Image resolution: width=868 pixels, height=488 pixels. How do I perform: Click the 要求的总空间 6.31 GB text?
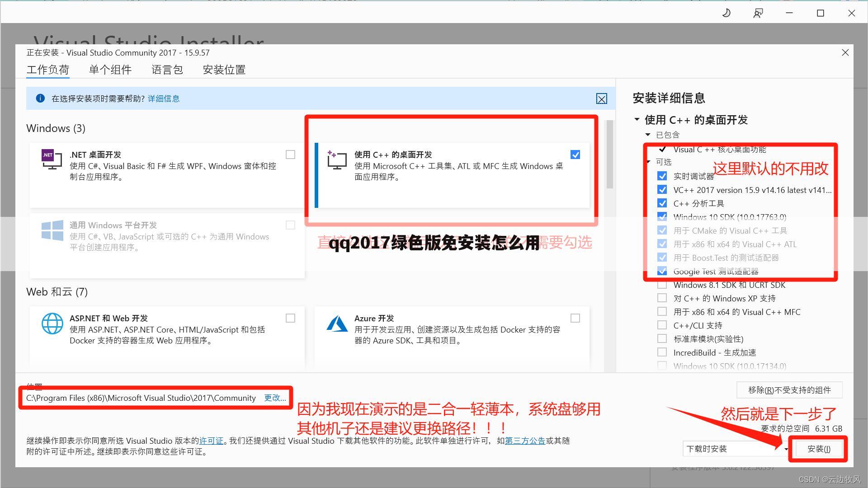802,428
